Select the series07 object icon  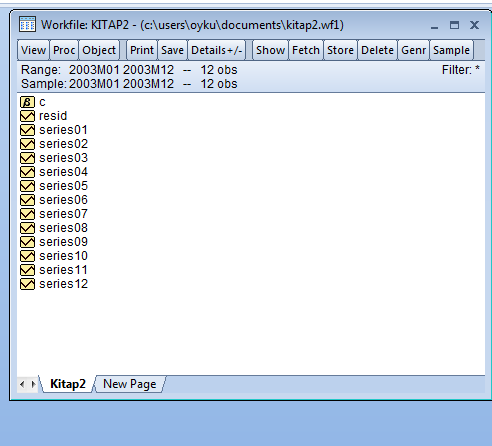tap(27, 214)
